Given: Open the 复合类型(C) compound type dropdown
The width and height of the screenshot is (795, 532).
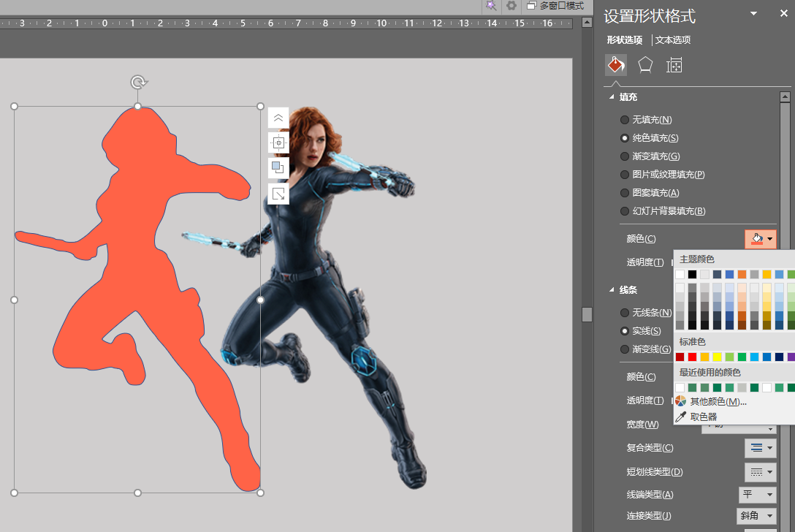Looking at the screenshot, I should pos(761,448).
